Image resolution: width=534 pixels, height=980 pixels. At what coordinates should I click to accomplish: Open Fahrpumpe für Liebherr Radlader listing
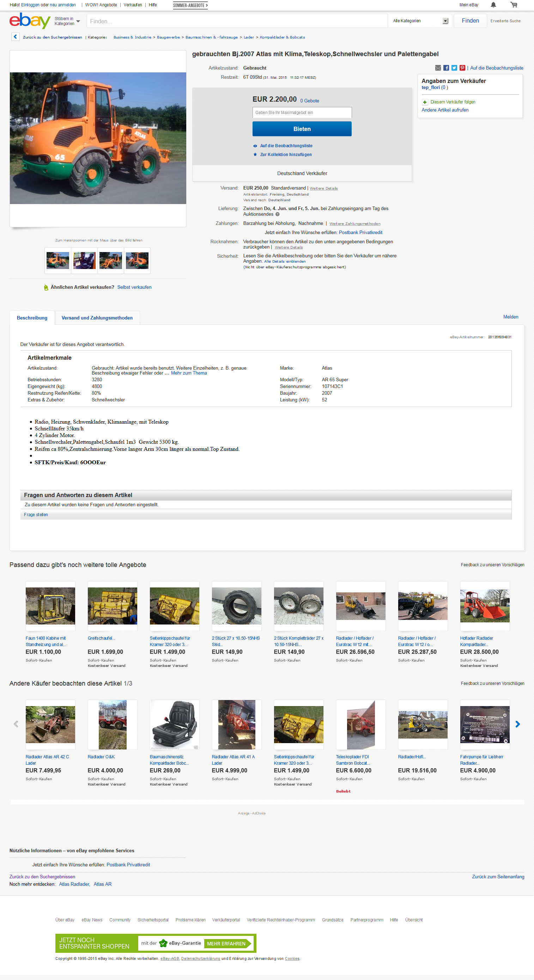(481, 760)
